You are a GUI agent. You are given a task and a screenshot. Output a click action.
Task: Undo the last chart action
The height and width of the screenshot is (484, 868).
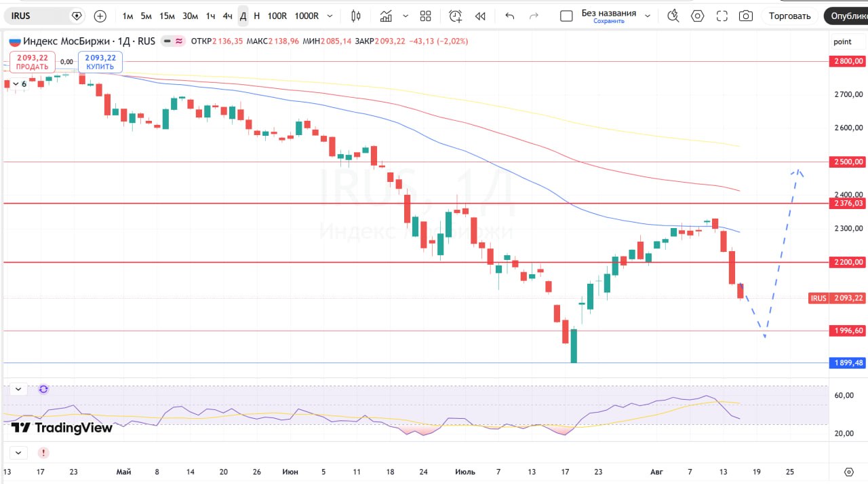pyautogui.click(x=510, y=16)
